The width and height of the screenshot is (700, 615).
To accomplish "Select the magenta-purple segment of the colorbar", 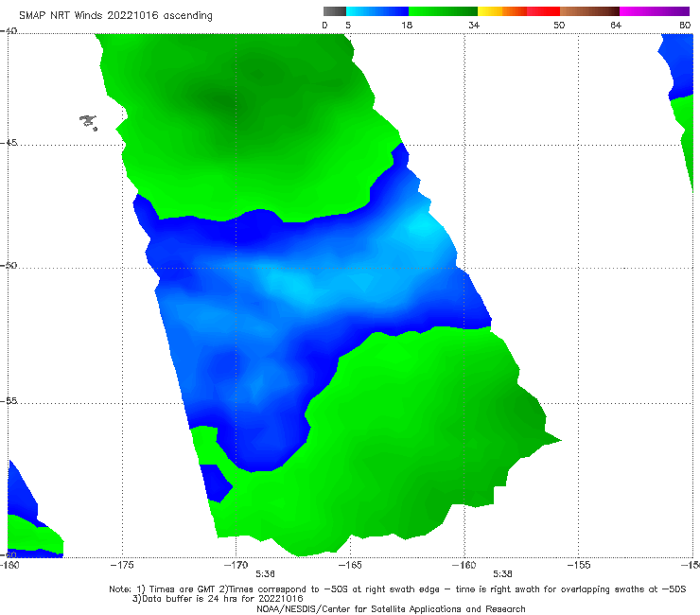I will coord(655,11).
